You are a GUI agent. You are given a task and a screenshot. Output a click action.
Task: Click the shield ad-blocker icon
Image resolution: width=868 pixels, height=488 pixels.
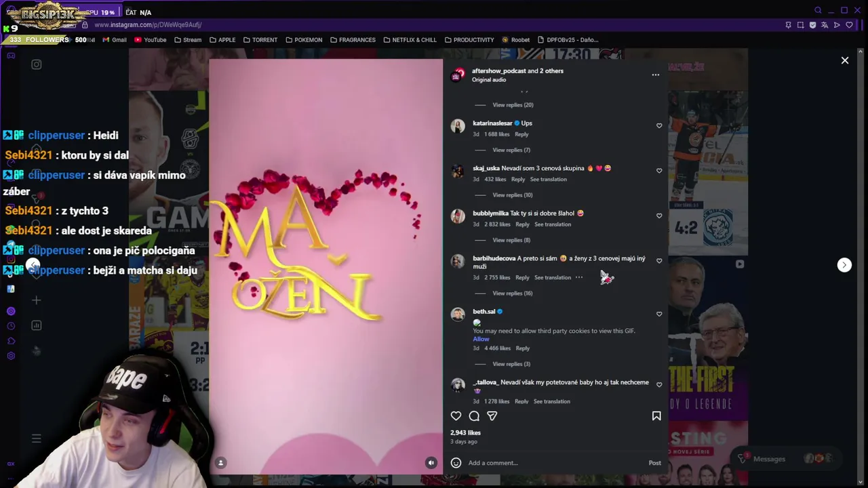click(812, 25)
